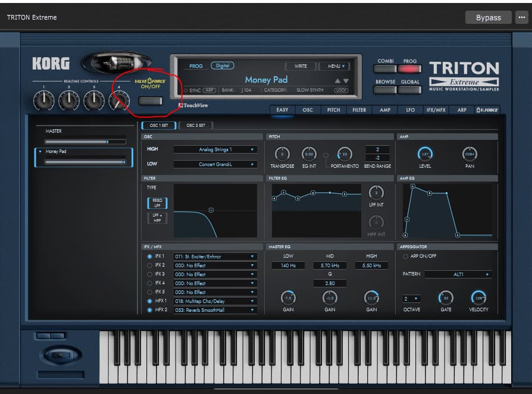532x394 pixels.
Task: Collapse the Money Pad program entry
Action: pos(40,151)
